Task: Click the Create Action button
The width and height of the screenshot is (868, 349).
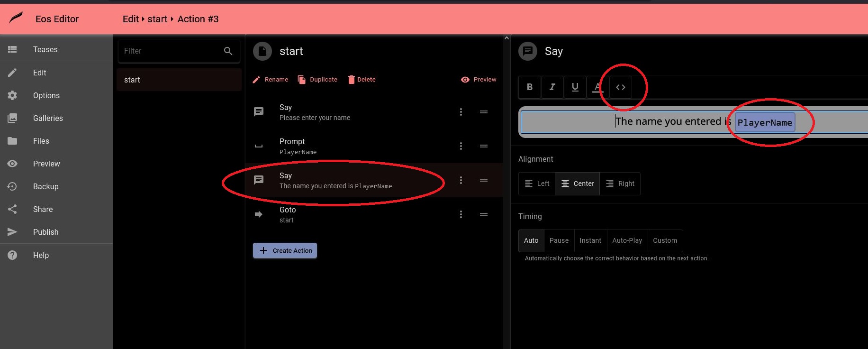Action: 285,250
